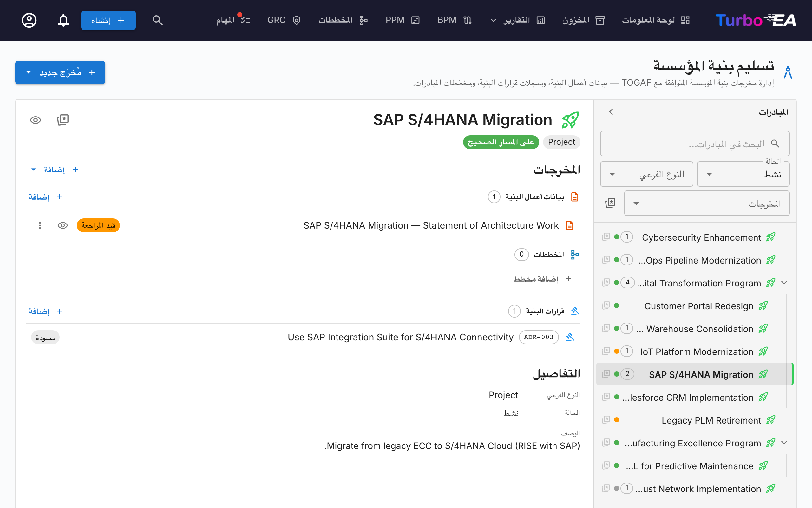
Task: Click the rocket icon of Warehouse Consolidation
Action: click(763, 329)
